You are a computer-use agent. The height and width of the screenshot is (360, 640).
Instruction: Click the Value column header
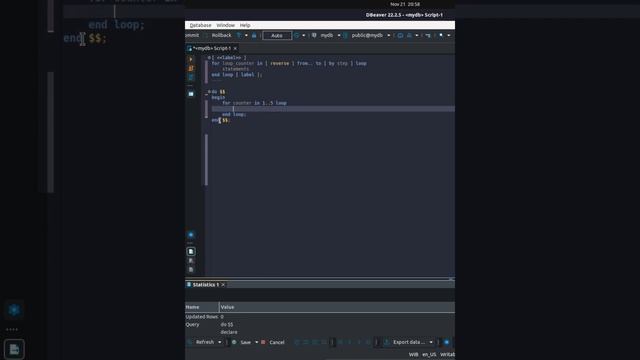click(x=337, y=307)
